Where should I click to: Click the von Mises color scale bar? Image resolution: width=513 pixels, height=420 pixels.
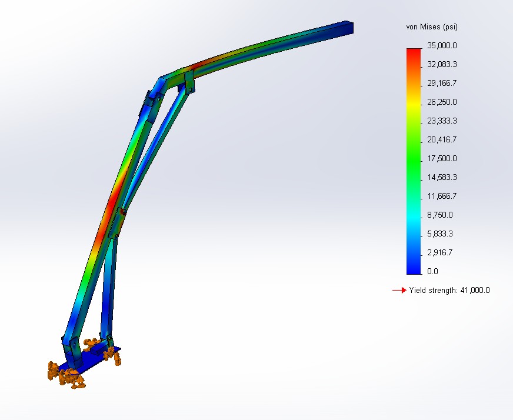click(x=414, y=161)
